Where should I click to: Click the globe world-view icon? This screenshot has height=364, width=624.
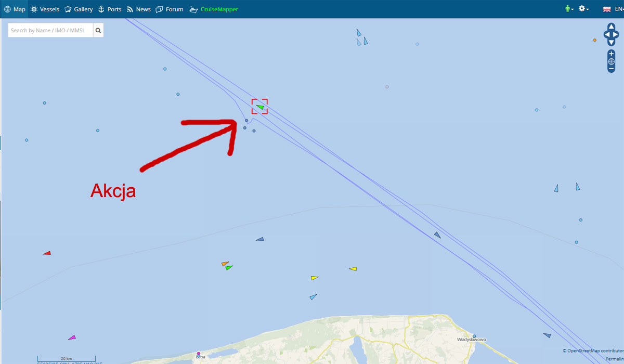coord(611,61)
